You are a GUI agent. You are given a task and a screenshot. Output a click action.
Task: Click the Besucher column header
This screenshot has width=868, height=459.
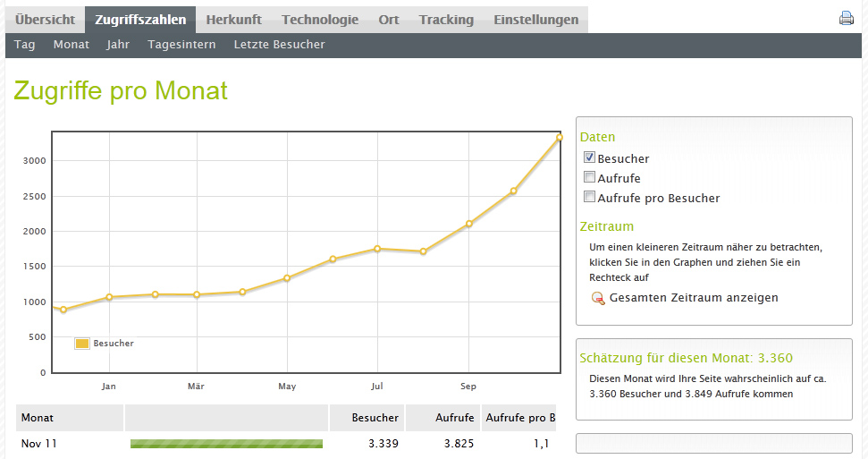click(x=367, y=418)
